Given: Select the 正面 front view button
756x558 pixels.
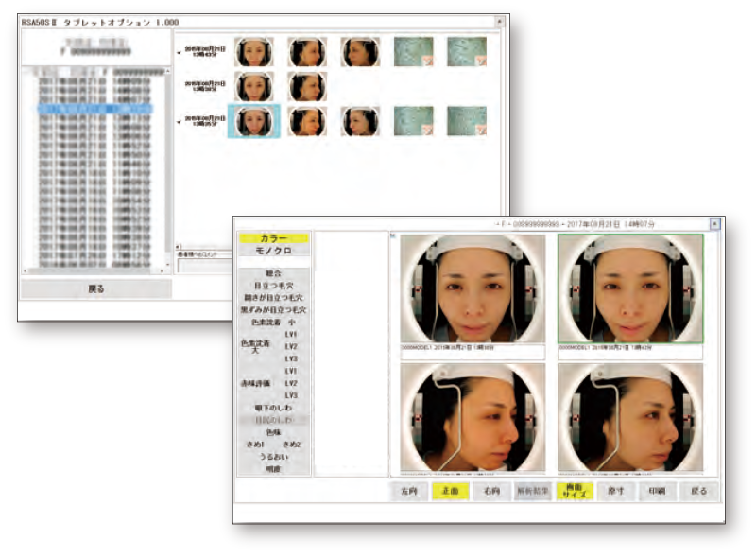Looking at the screenshot, I should point(451,492).
